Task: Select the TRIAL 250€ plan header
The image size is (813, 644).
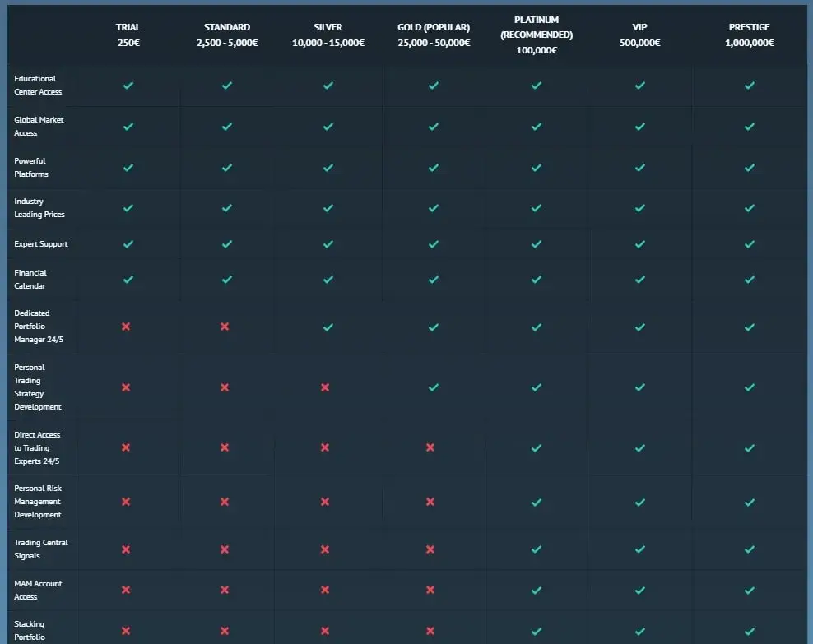Action: click(128, 35)
